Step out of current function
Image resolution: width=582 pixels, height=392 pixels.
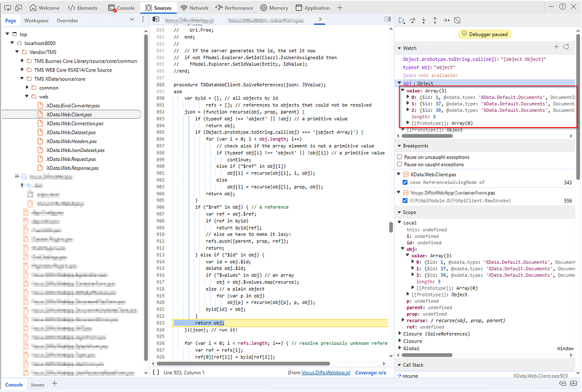[435, 20]
